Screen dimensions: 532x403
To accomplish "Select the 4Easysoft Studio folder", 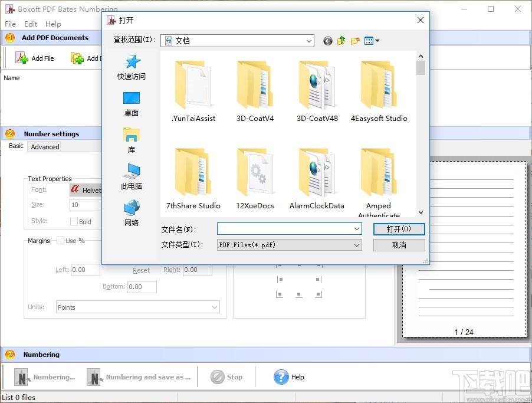I will [x=379, y=91].
